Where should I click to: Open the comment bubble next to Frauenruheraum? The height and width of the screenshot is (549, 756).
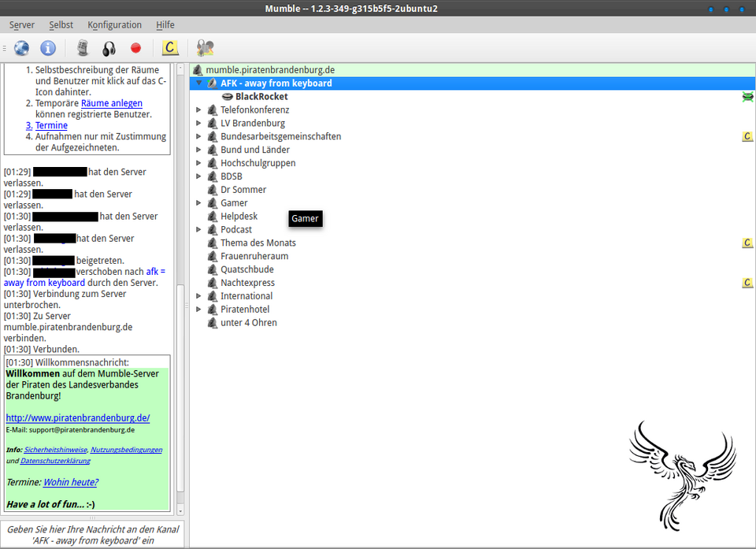pos(747,243)
